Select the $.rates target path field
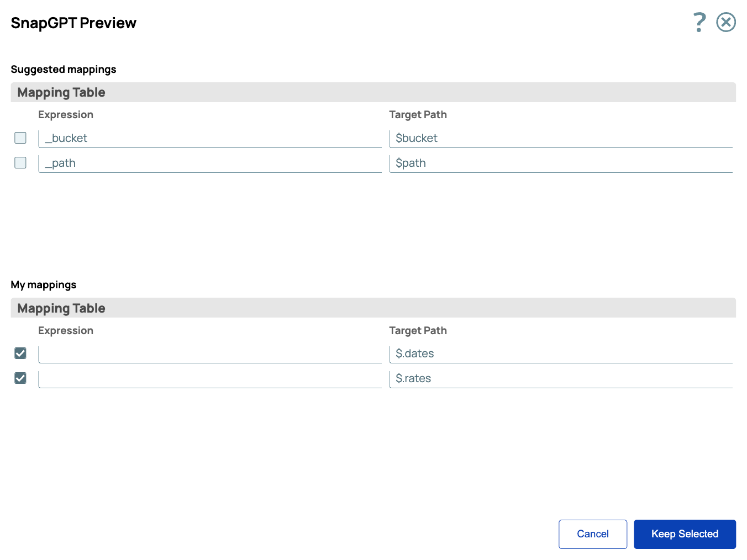747x560 pixels. point(561,378)
